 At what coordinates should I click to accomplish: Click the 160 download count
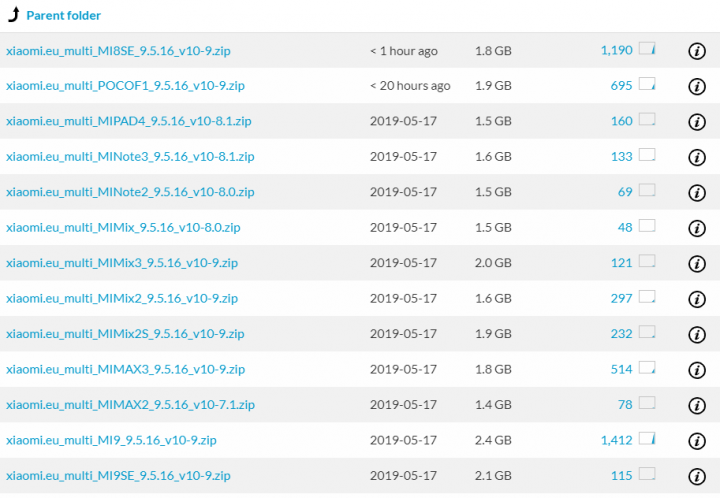coord(622,121)
